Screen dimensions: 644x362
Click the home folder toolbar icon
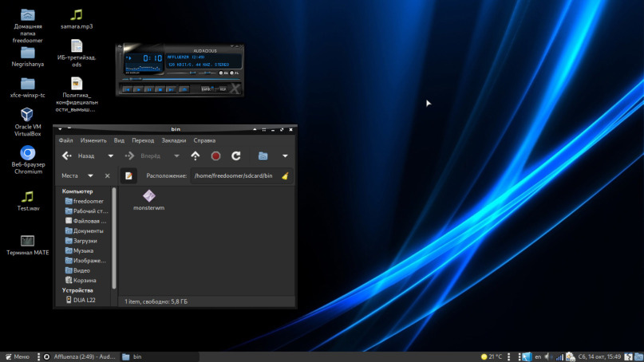click(263, 156)
